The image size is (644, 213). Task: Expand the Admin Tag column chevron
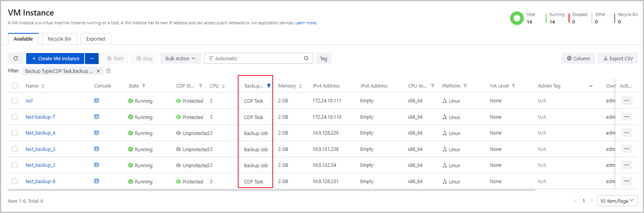(x=591, y=86)
